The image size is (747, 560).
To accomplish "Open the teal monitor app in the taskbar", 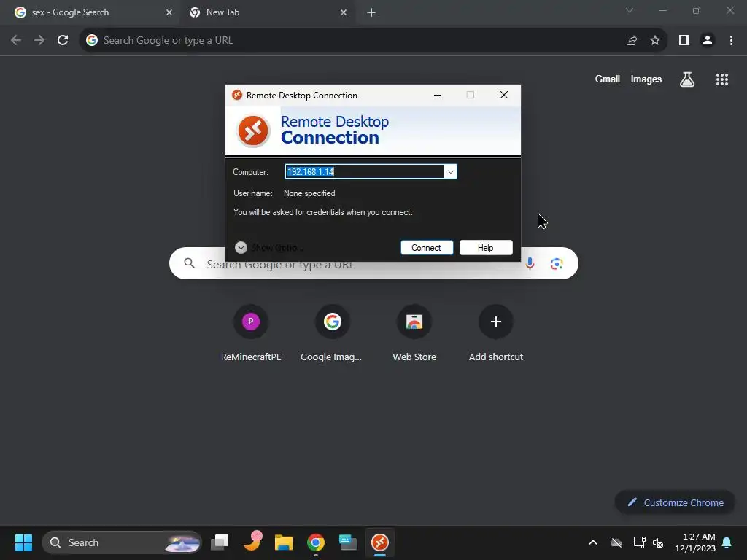I will [348, 542].
